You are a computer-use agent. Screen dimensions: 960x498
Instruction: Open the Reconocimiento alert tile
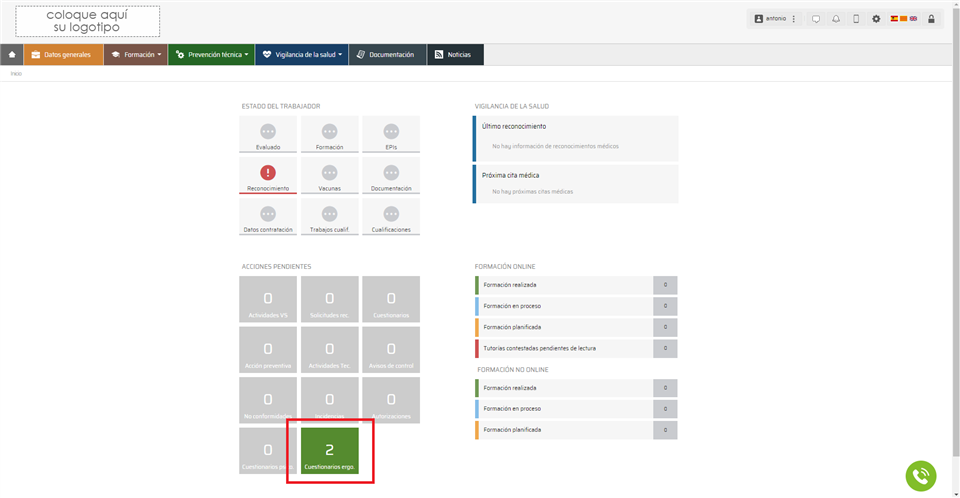tap(268, 176)
